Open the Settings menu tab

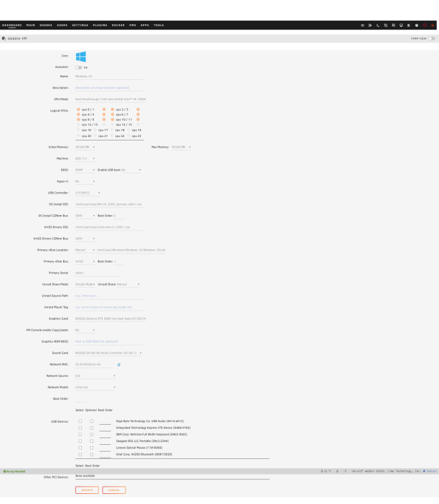[x=80, y=25]
